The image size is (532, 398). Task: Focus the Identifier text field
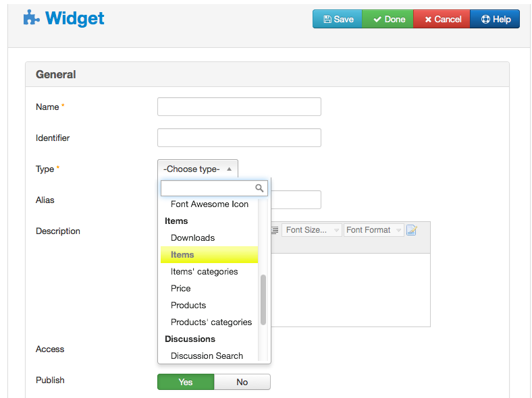click(239, 138)
